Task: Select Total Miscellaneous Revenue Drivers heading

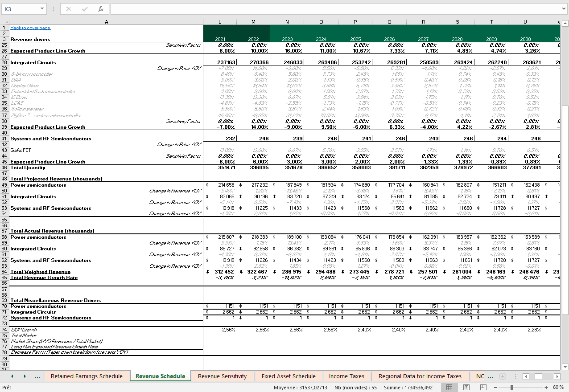Action: pyautogui.click(x=55, y=300)
